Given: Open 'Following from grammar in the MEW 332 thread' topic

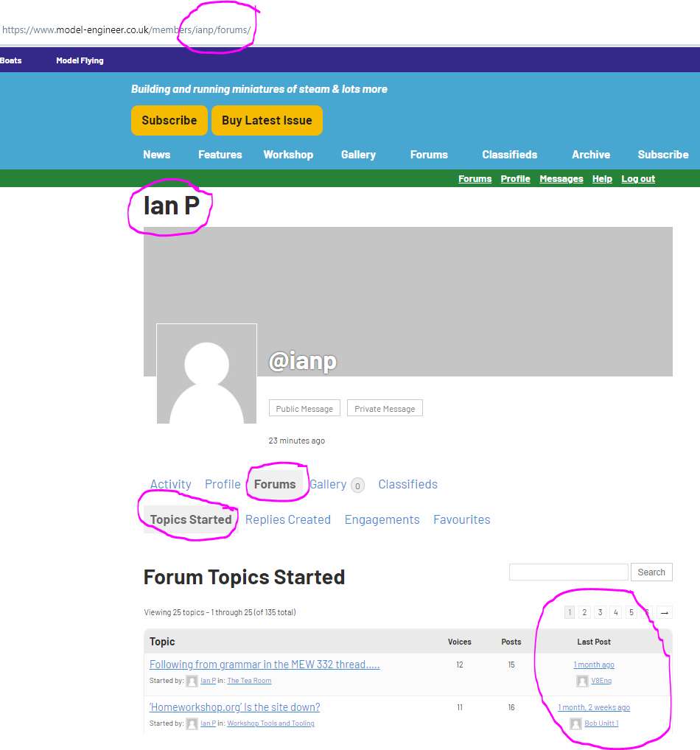Looking at the screenshot, I should pos(265,665).
